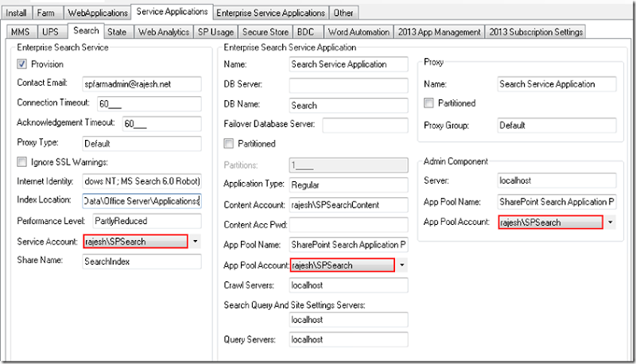Viewport: 636px width, 364px height.
Task: Toggle the Provision checkbox
Action: point(21,64)
